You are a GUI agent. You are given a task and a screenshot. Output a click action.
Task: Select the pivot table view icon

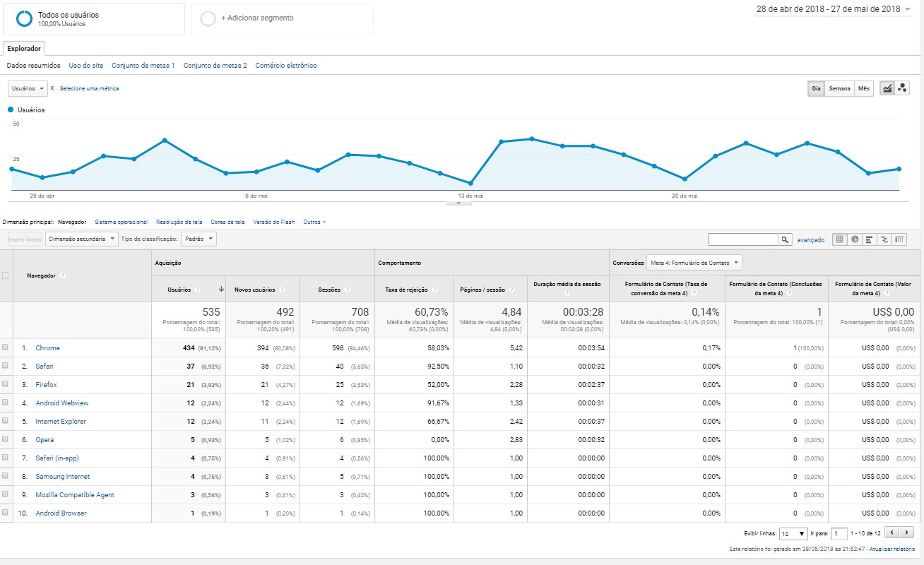point(899,239)
